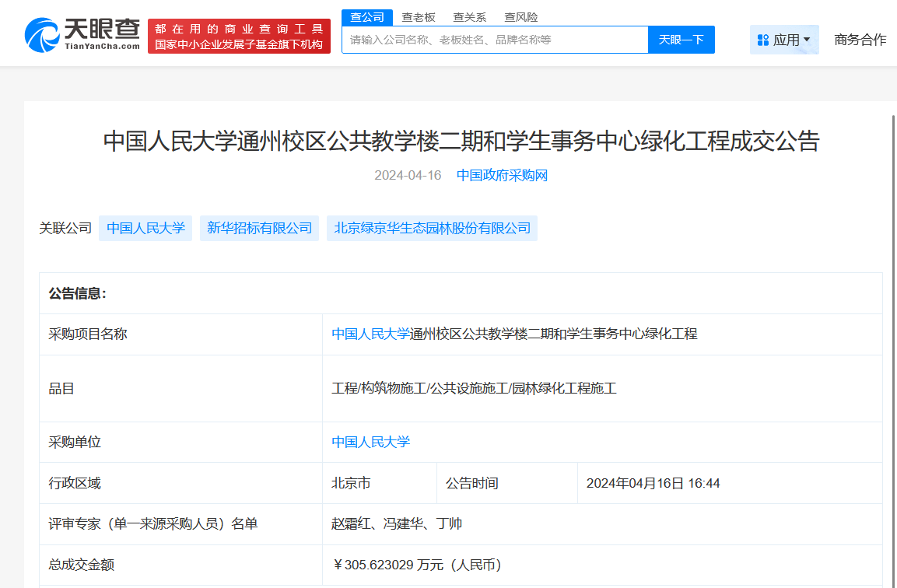The image size is (897, 588).
Task: Switch to the 查老板 tab
Action: tap(419, 17)
